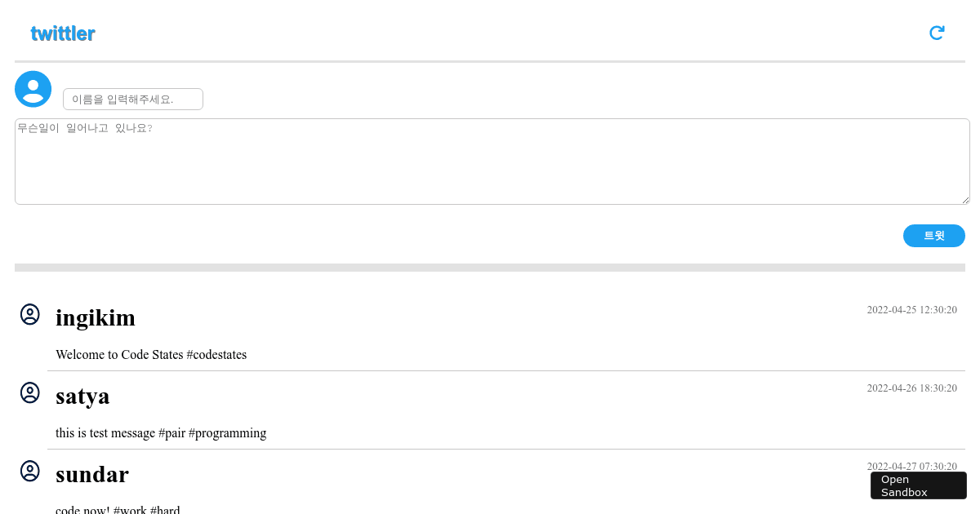This screenshot has height=514, width=980.
Task: Click ingikim's tweet timestamp 12:30:20
Action: pos(911,310)
